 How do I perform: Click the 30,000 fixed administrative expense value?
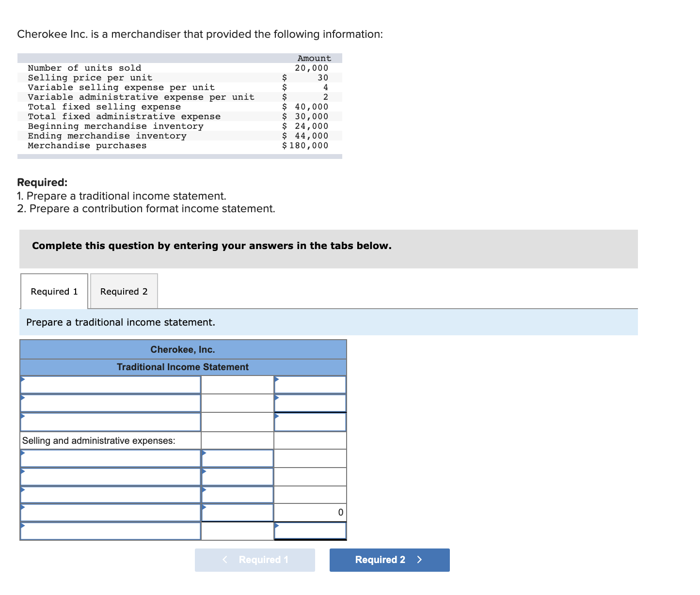pos(312,116)
